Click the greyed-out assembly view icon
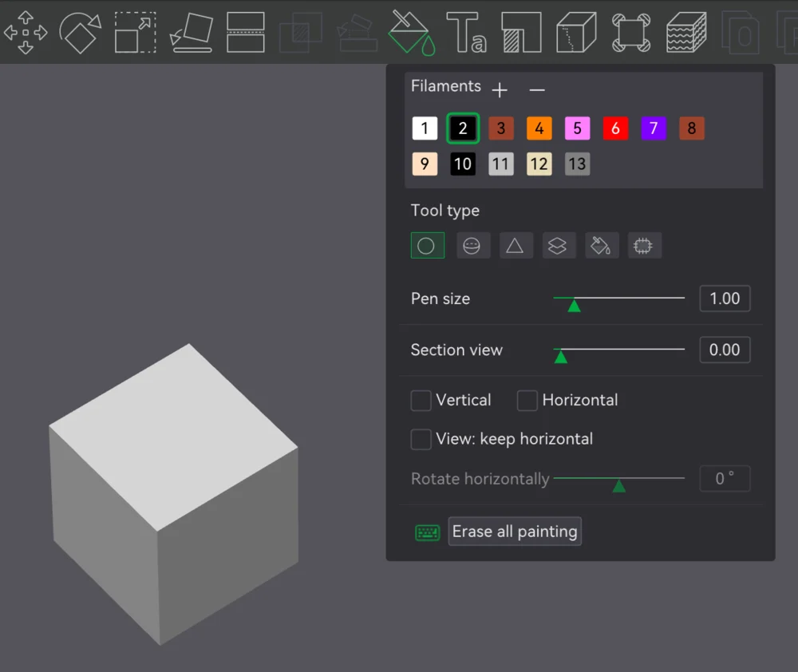798x672 pixels. coord(741,33)
